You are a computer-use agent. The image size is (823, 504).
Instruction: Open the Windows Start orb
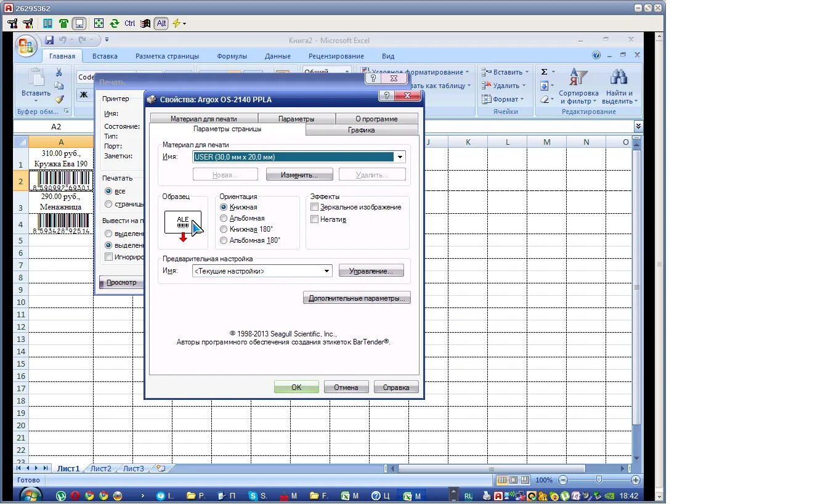pyautogui.click(x=31, y=495)
